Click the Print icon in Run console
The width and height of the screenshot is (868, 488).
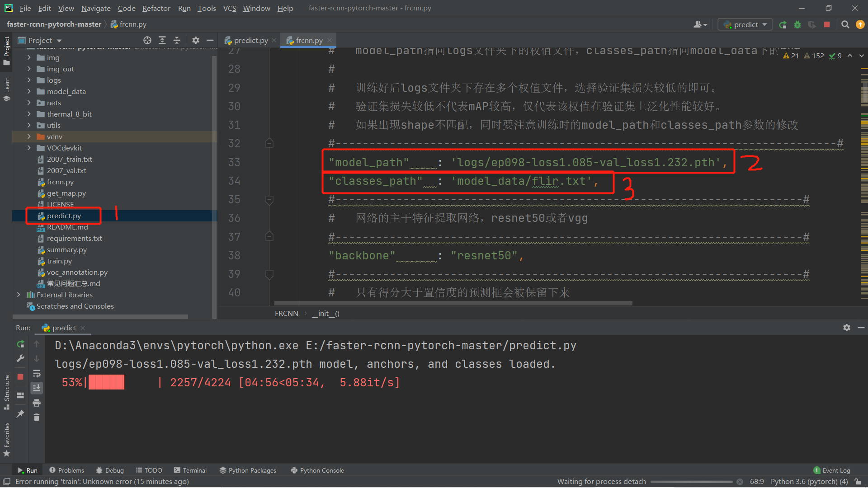[x=37, y=403]
